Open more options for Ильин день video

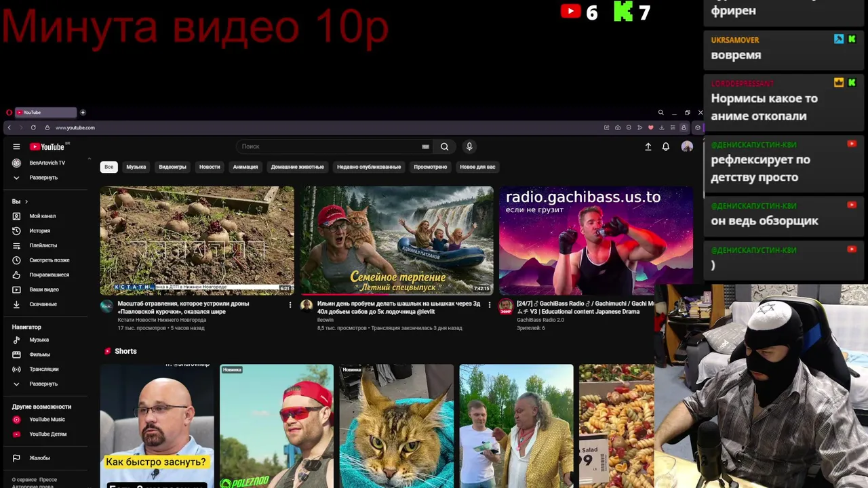point(490,305)
